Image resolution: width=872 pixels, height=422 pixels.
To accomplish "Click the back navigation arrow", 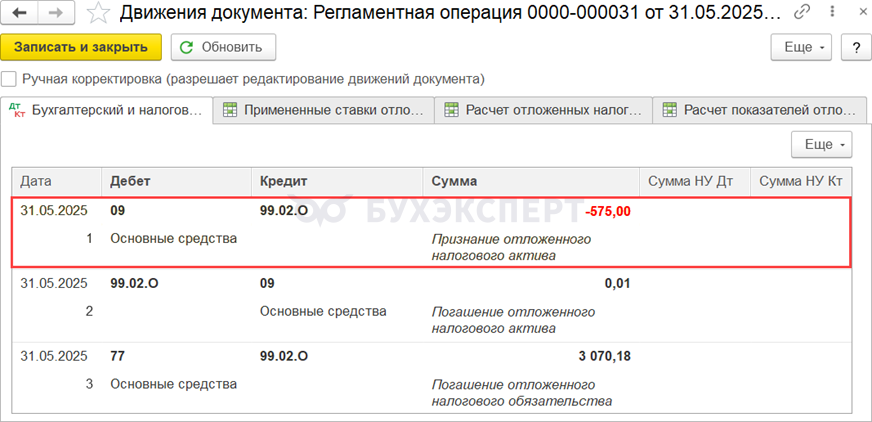I will pyautogui.click(x=21, y=14).
